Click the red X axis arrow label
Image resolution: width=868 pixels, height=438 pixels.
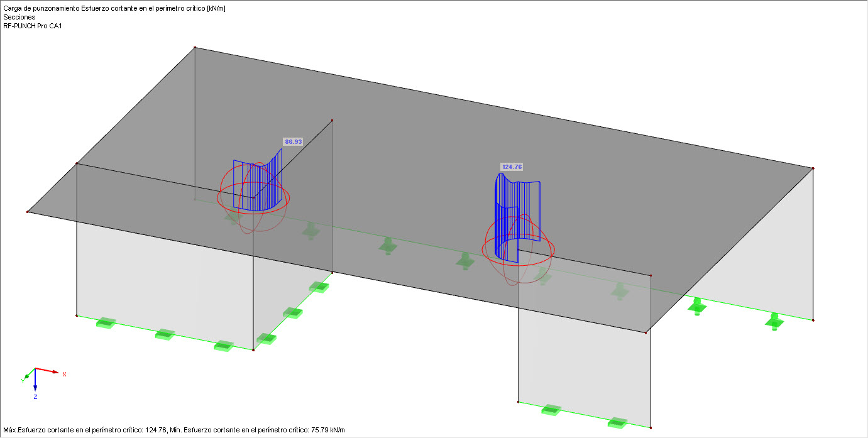pyautogui.click(x=64, y=374)
